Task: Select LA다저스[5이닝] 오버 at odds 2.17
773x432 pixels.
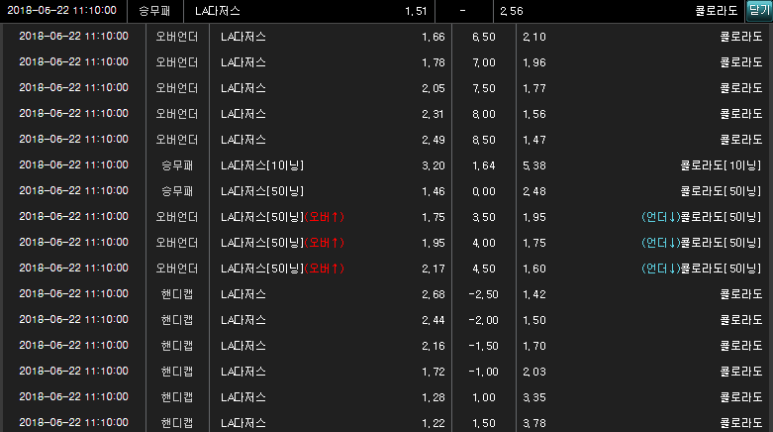Action: tap(330, 268)
